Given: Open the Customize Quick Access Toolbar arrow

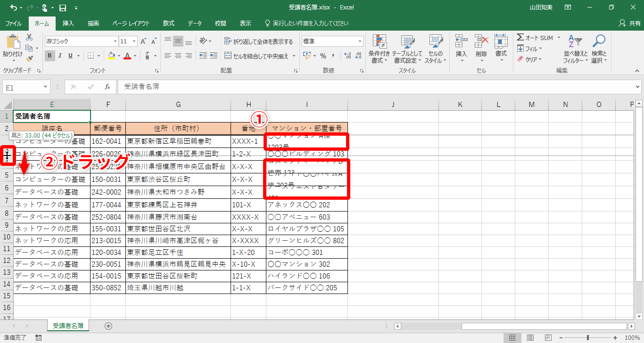Looking at the screenshot, I should click(x=76, y=8).
